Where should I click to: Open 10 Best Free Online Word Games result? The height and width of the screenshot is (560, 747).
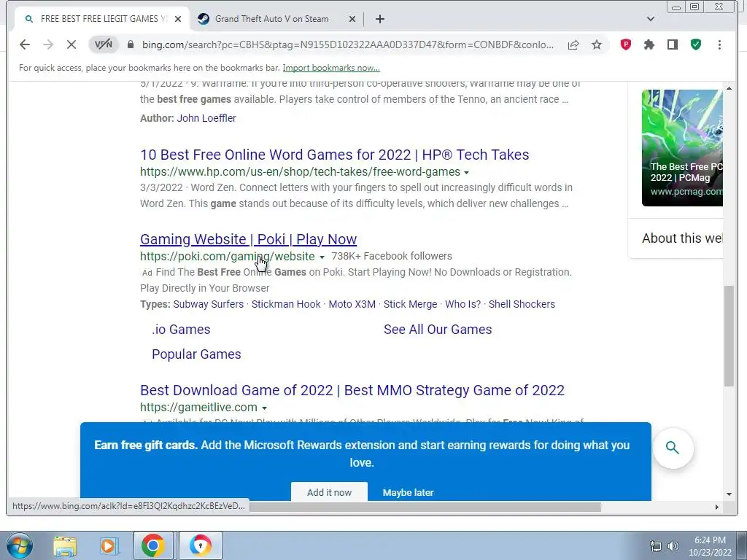[x=334, y=155]
